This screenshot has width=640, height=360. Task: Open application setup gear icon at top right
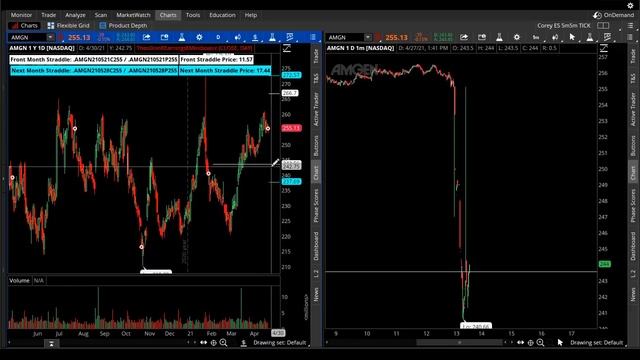point(630,5)
